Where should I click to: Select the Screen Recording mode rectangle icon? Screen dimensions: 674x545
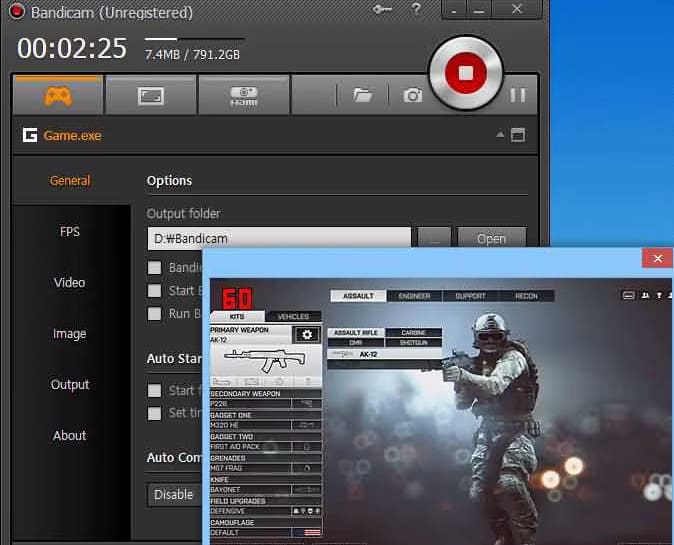pos(150,95)
